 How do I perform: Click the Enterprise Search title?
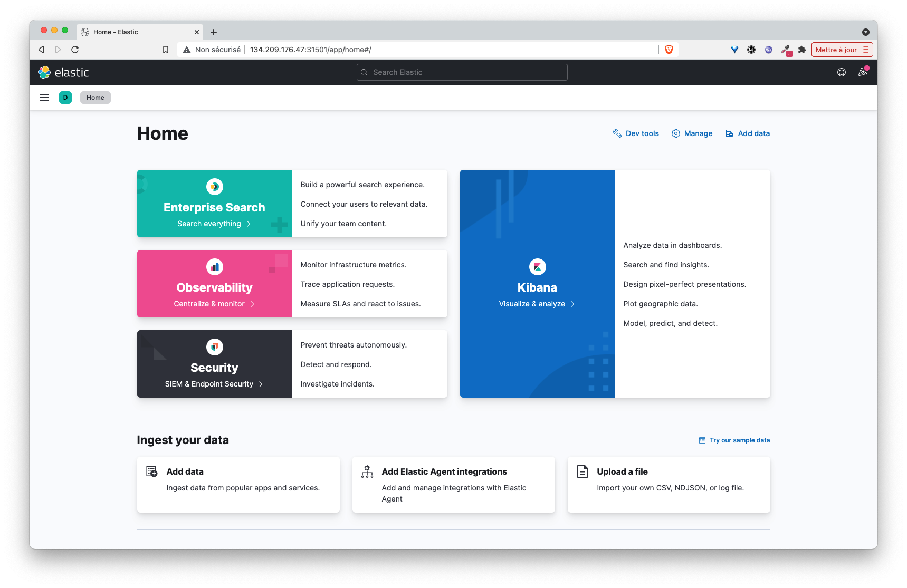point(214,207)
